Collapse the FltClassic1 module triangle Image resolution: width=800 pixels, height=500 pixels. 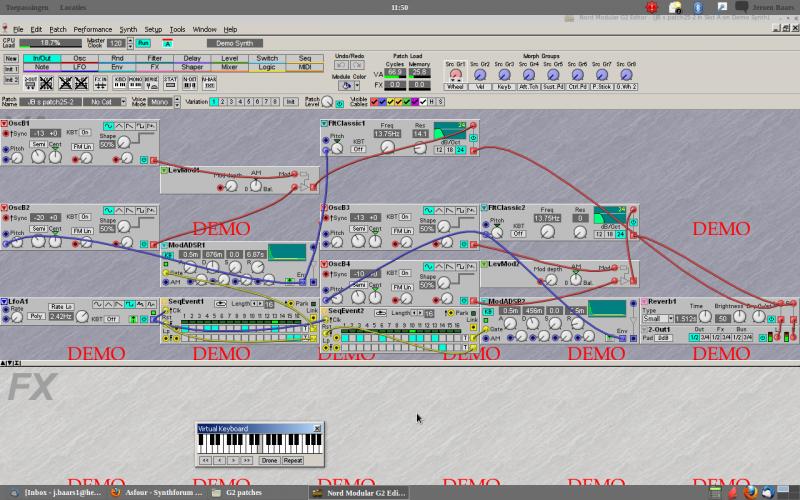tap(324, 123)
